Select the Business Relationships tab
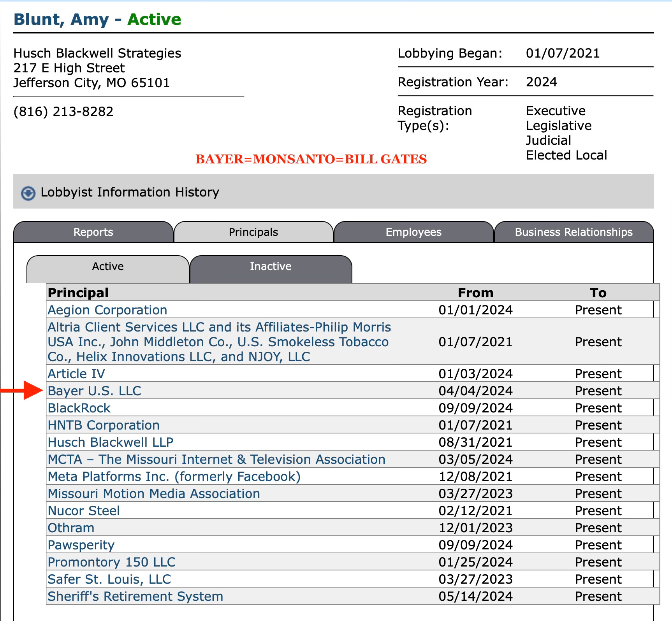The image size is (672, 621). click(574, 232)
